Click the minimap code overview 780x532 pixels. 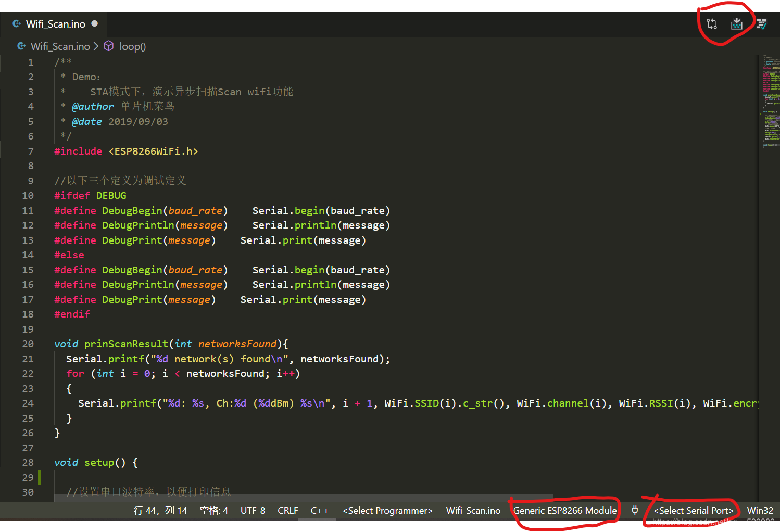pyautogui.click(x=771, y=102)
